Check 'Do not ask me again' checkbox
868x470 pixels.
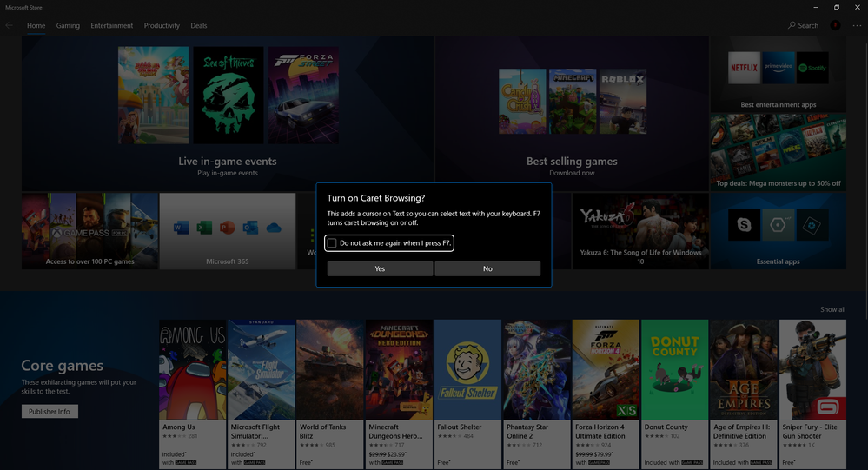point(332,243)
